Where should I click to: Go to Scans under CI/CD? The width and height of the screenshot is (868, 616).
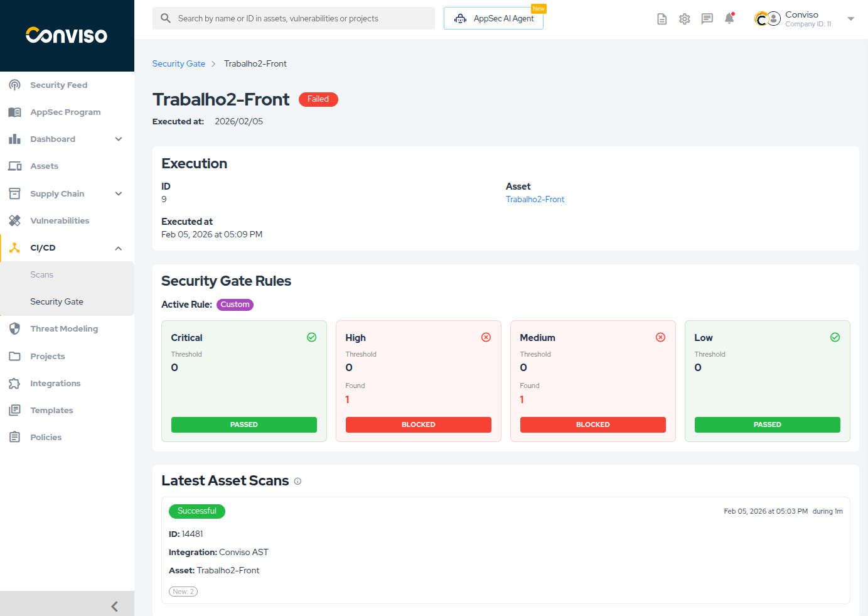(x=42, y=275)
